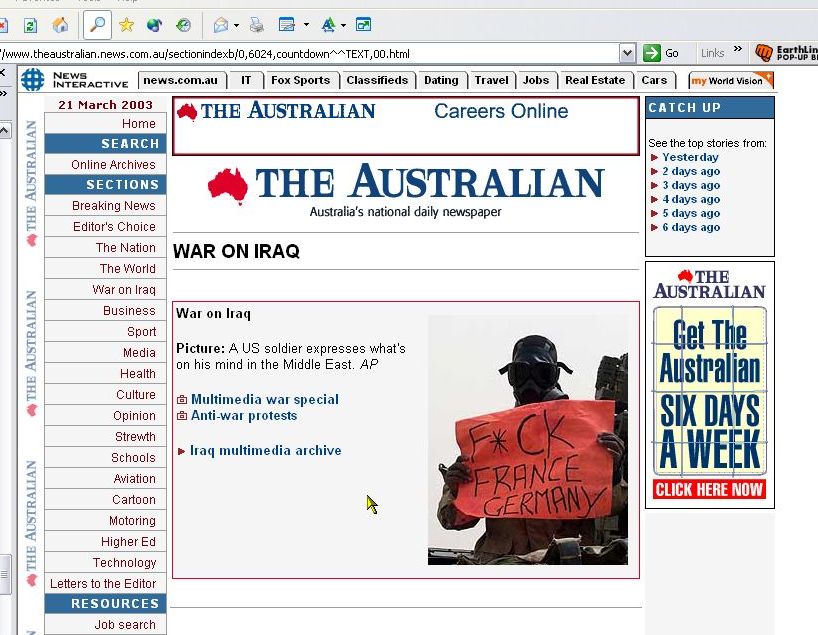818x635 pixels.
Task: Click the Home toolbar icon
Action: [x=60, y=25]
